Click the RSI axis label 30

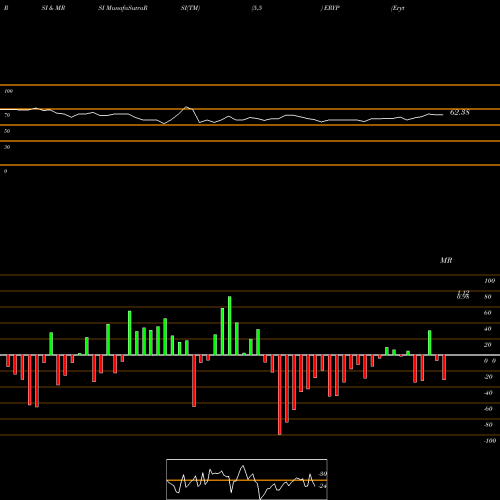(7, 147)
